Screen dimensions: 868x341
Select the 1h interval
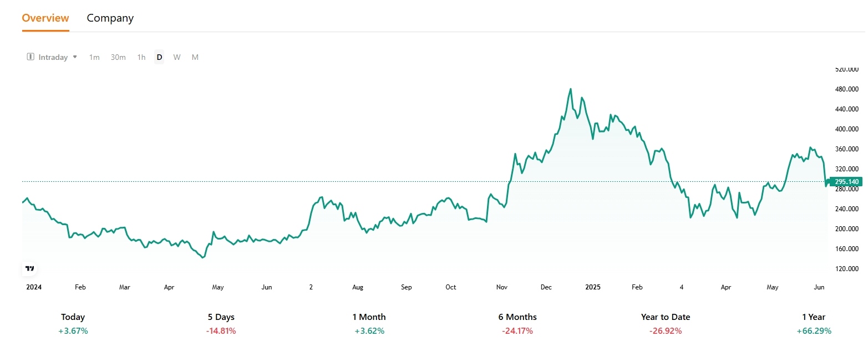[141, 57]
